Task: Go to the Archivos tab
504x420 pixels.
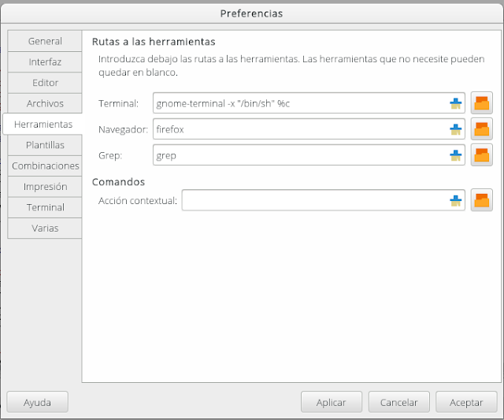Action: pos(45,103)
